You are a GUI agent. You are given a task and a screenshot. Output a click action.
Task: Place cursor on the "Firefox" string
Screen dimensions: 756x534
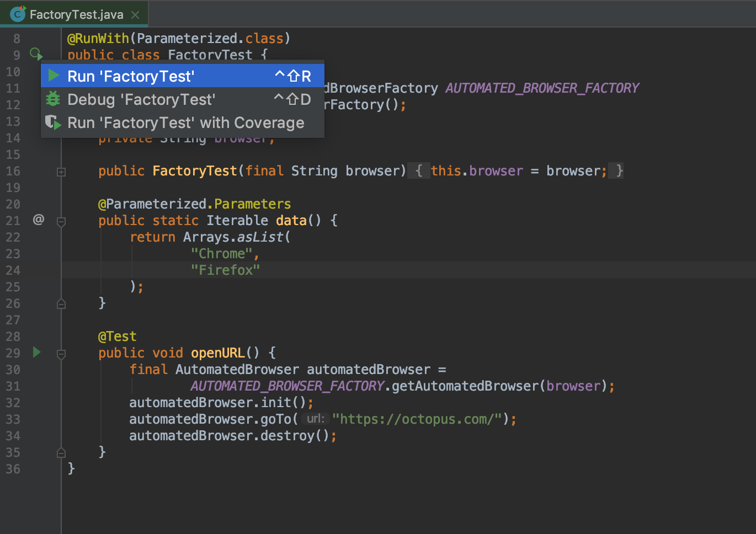pos(225,270)
